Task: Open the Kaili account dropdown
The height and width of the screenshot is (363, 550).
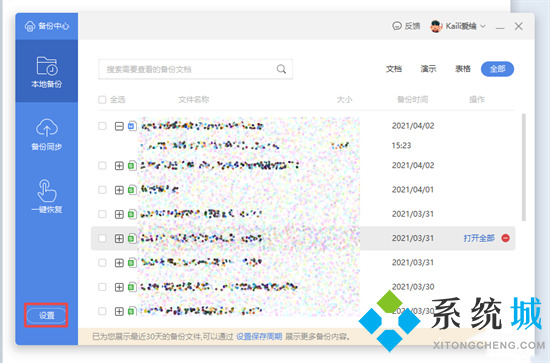Action: tap(483, 26)
